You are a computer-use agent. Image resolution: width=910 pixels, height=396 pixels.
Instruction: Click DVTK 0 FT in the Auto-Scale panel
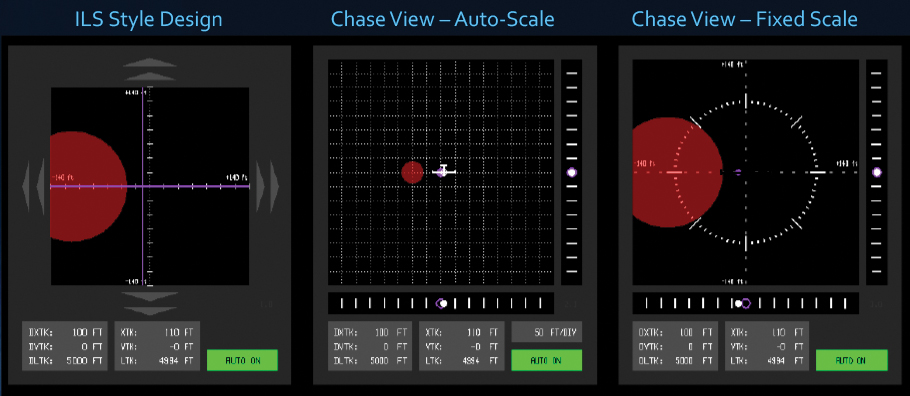pos(370,347)
